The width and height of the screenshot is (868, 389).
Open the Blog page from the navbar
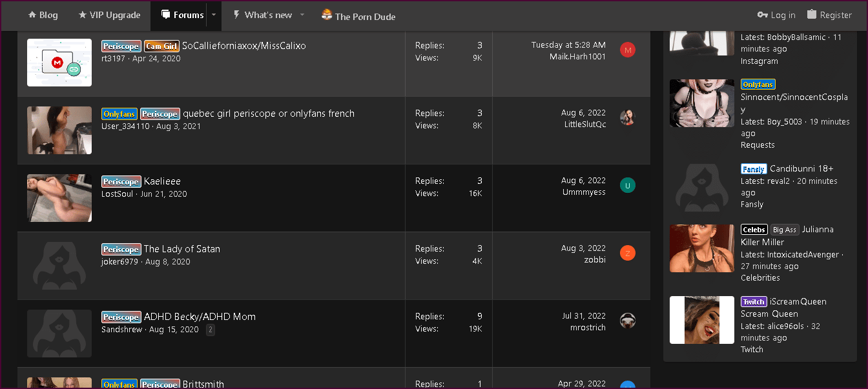coord(43,15)
